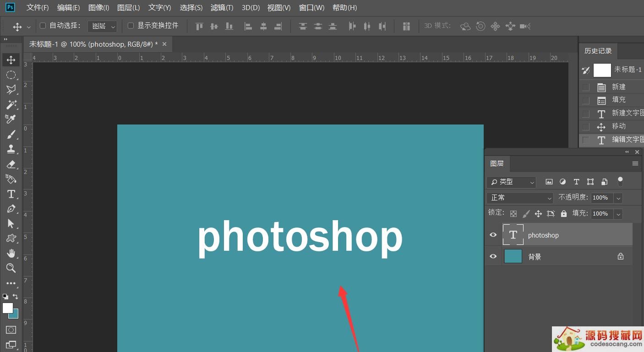Select the Custom Shape tool
This screenshot has height=352, width=644.
(x=11, y=238)
